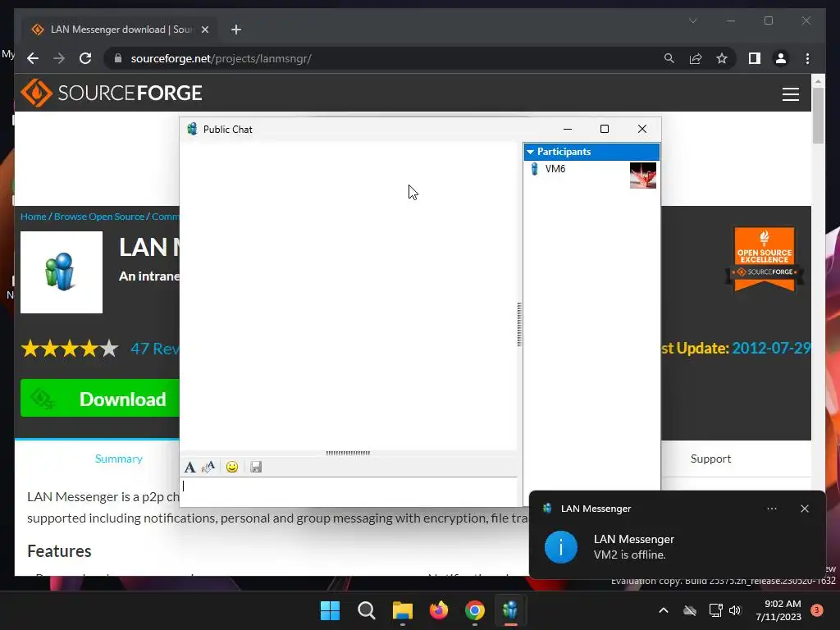Click the green Download button
This screenshot has height=630, width=840.
[x=100, y=398]
